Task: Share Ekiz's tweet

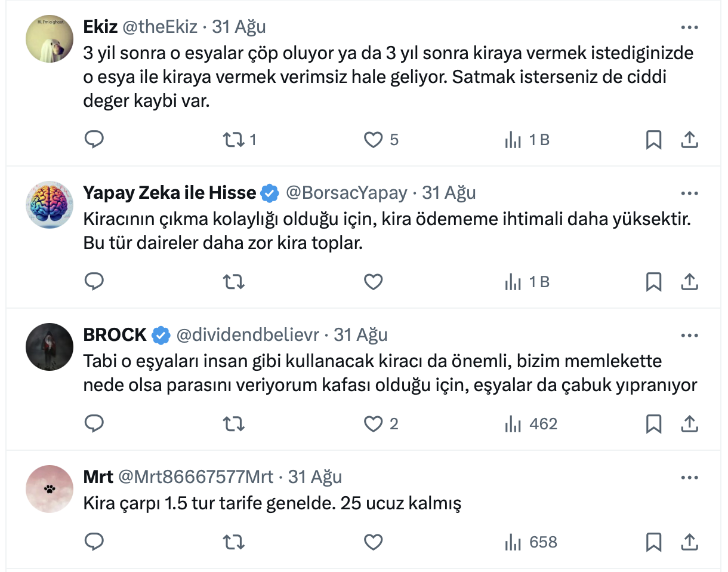Action: [689, 140]
